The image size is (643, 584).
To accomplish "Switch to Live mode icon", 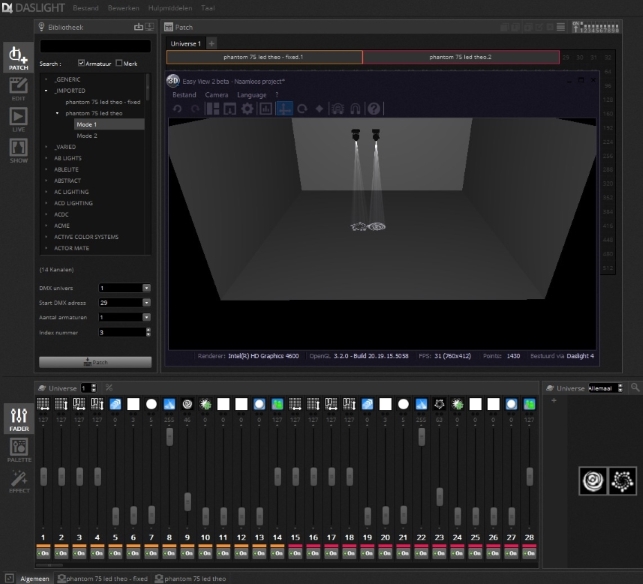I will point(18,119).
